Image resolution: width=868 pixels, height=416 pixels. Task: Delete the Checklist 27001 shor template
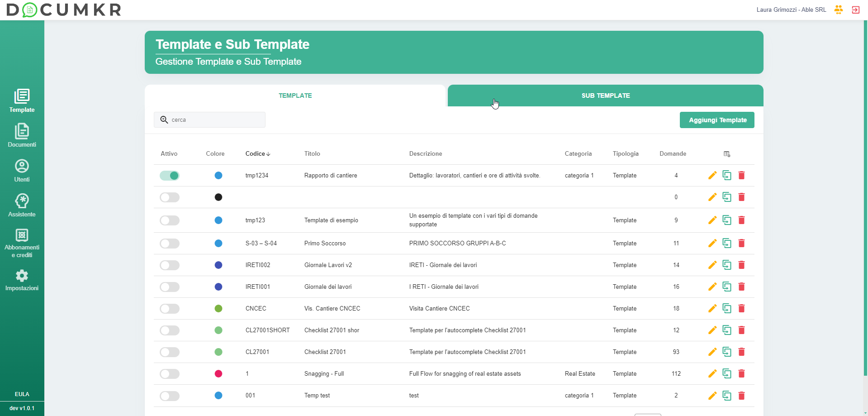[741, 330]
